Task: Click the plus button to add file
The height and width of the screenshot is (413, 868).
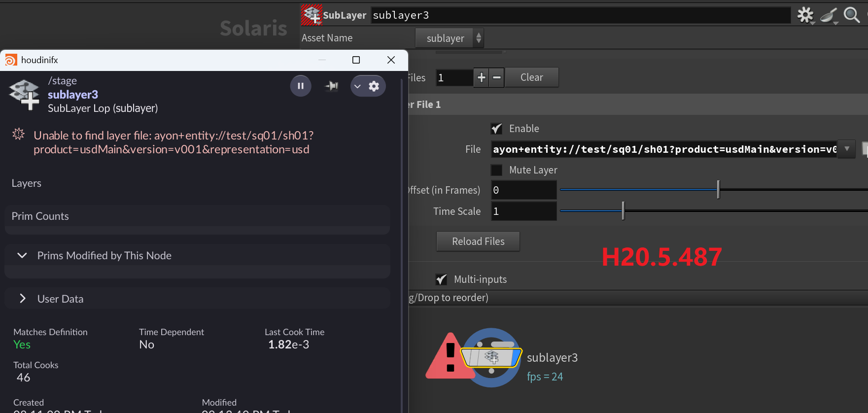Action: [481, 77]
